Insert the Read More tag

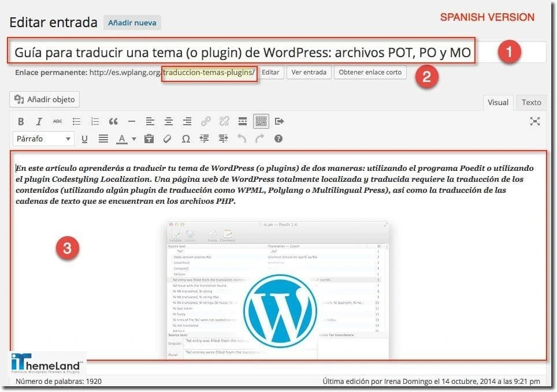pyautogui.click(x=243, y=121)
